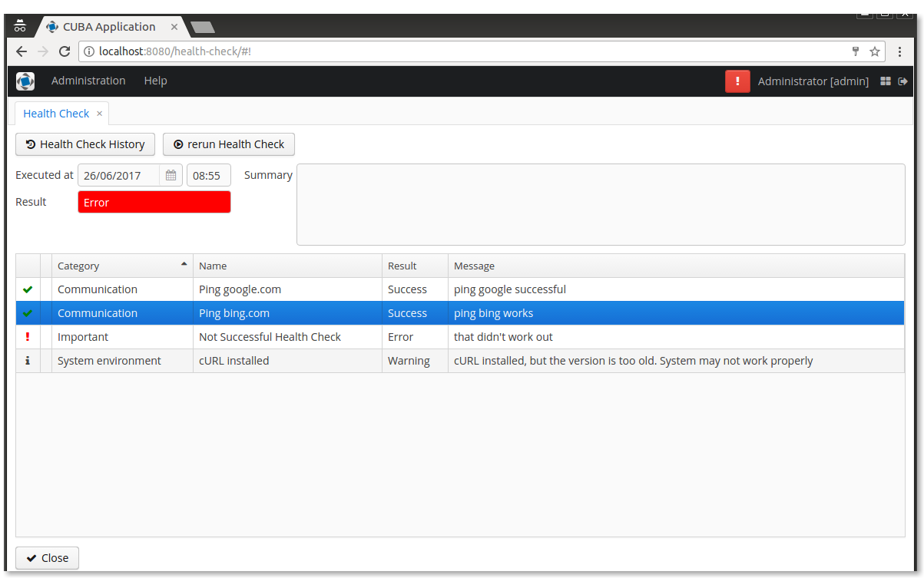Click the red Error result field

(154, 202)
